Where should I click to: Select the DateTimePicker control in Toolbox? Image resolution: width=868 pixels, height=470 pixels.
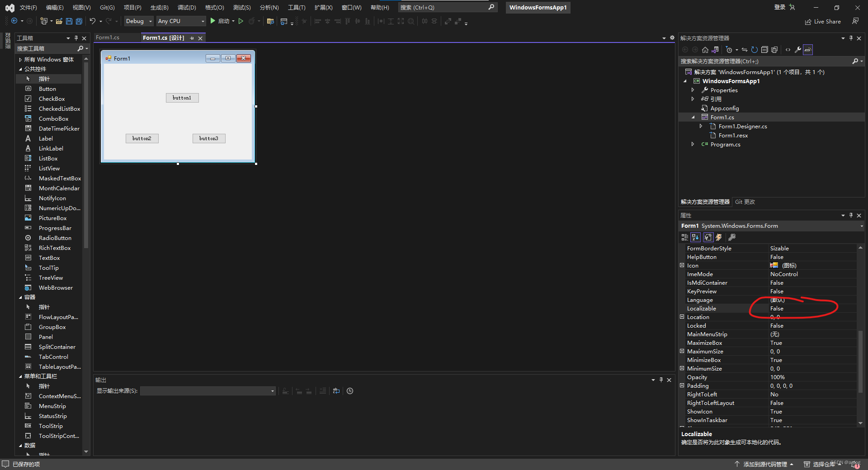tap(59, 129)
